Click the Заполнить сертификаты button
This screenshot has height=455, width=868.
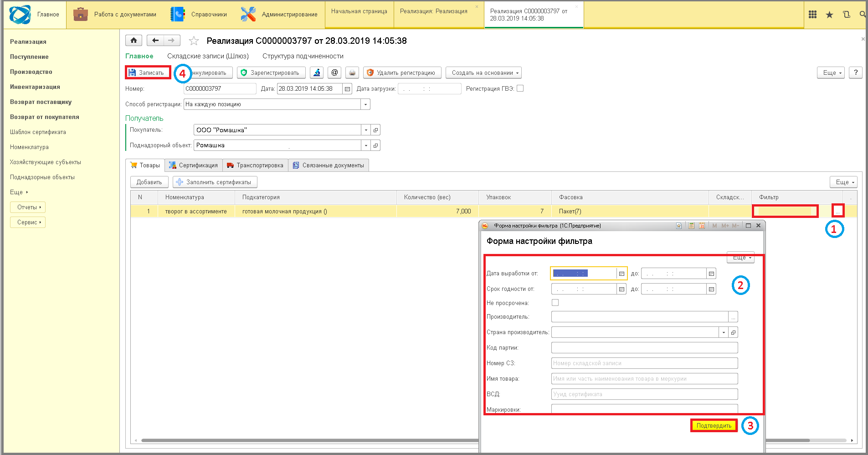pos(215,182)
